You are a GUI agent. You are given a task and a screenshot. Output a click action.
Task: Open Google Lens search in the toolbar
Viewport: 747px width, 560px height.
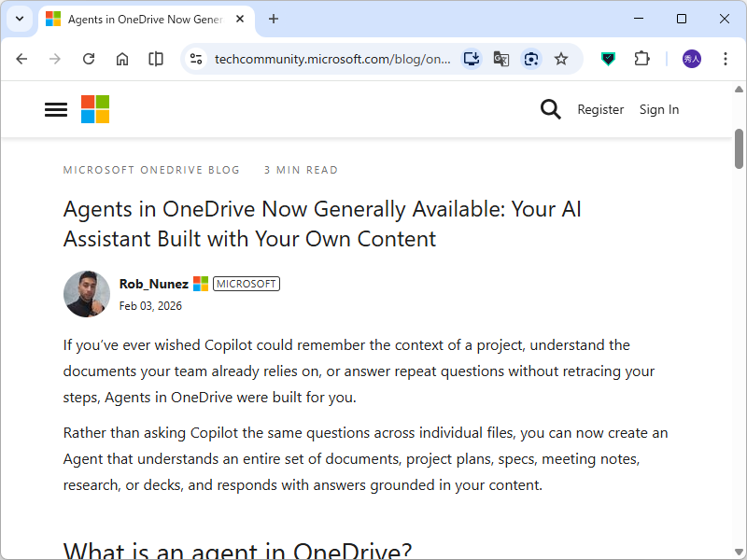coord(531,58)
